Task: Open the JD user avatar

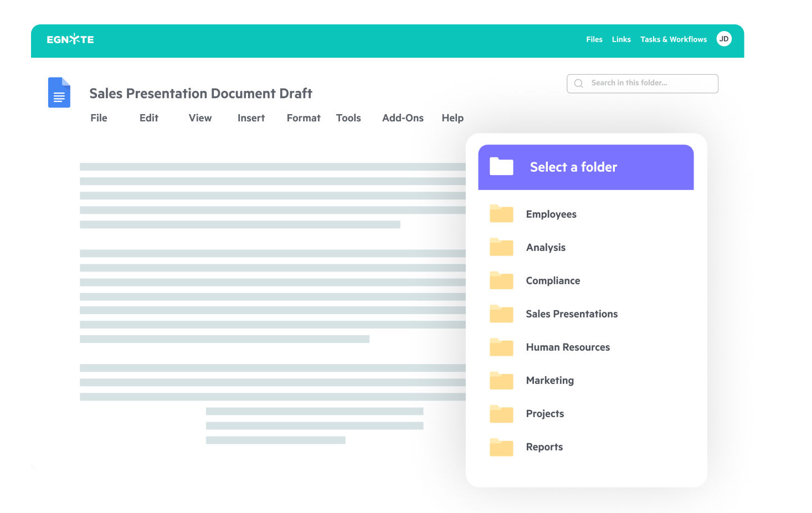Action: [x=724, y=39]
